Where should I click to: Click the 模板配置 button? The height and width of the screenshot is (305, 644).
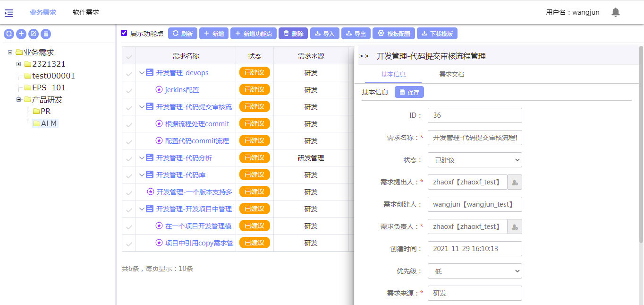[394, 34]
